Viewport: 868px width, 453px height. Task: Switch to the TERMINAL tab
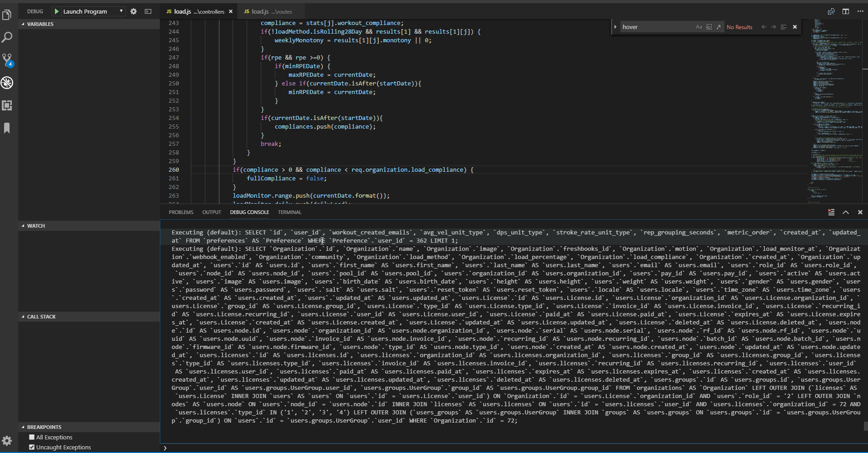coord(289,212)
